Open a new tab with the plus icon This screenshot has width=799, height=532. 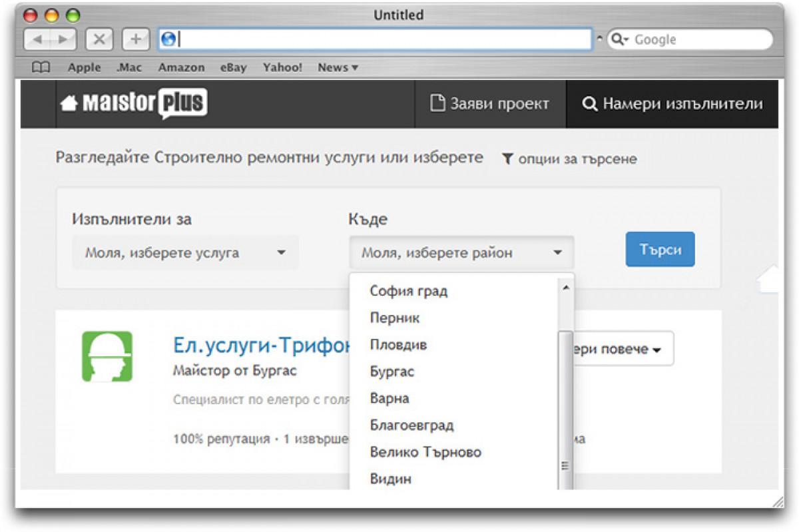coord(134,39)
